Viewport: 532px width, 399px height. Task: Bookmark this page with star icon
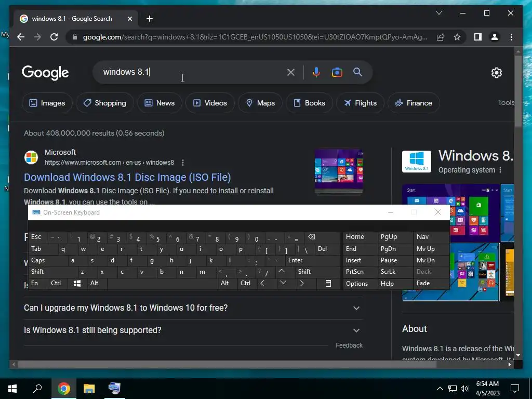(x=457, y=37)
